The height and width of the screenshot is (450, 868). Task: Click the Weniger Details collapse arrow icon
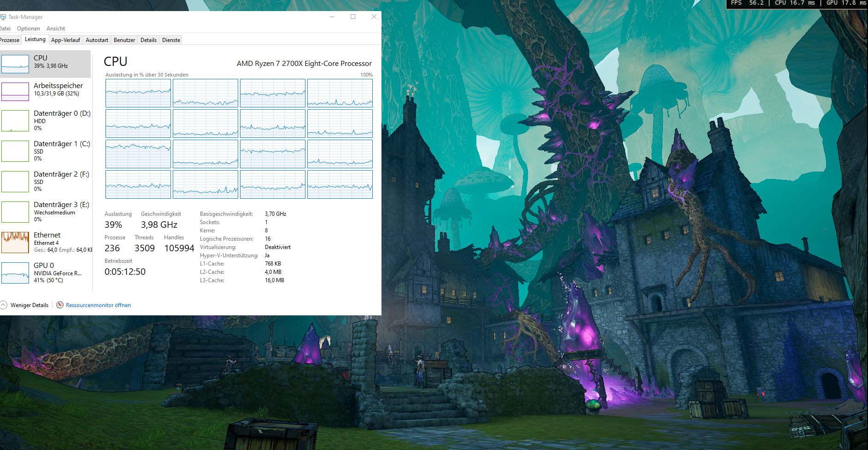(4, 305)
